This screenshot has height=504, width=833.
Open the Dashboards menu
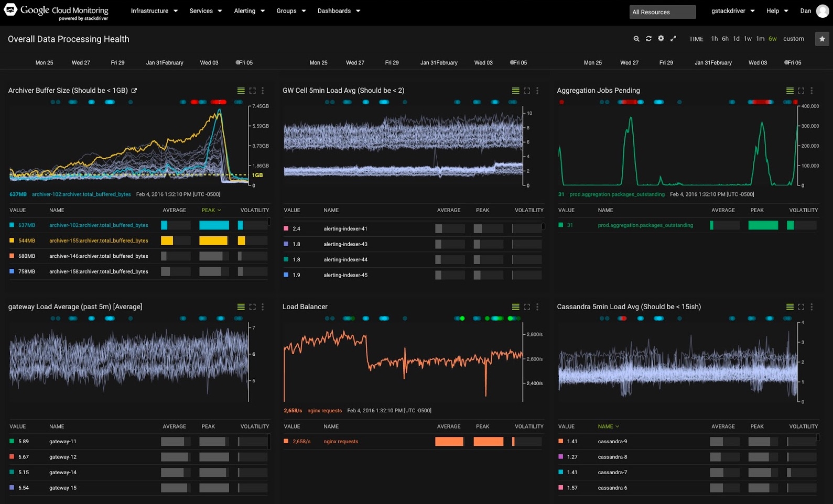pos(339,11)
